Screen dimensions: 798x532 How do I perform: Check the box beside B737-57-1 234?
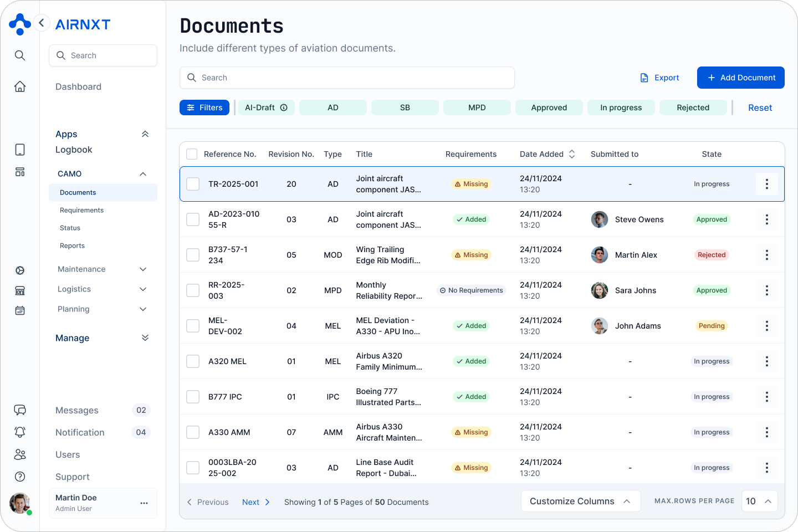[x=193, y=254]
